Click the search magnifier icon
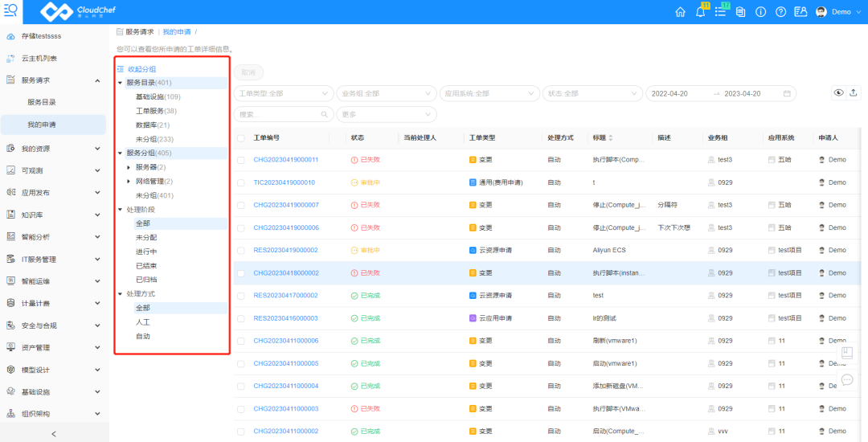 (325, 115)
